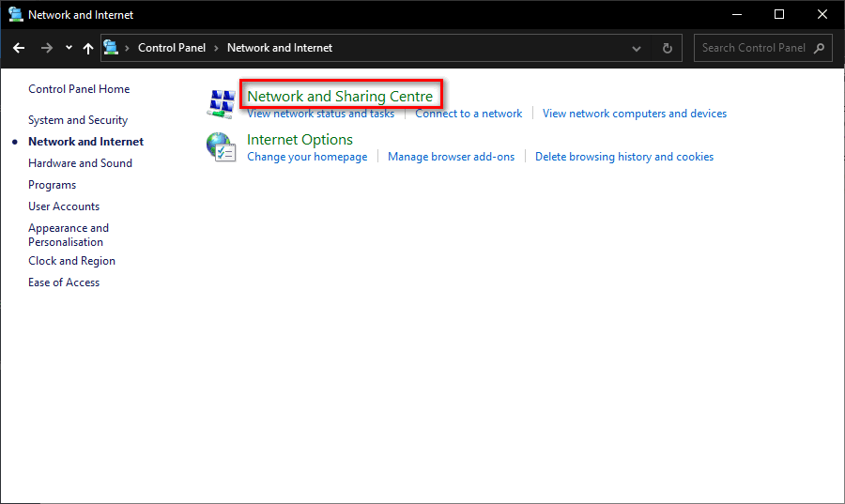Viewport: 845px width, 504px height.
Task: Open the recent locations dropdown chevron
Action: [69, 47]
